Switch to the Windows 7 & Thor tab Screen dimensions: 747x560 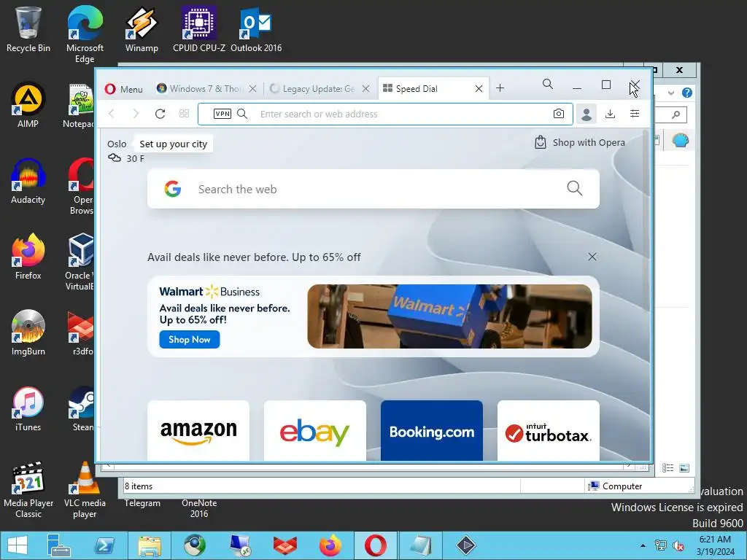[x=206, y=89]
